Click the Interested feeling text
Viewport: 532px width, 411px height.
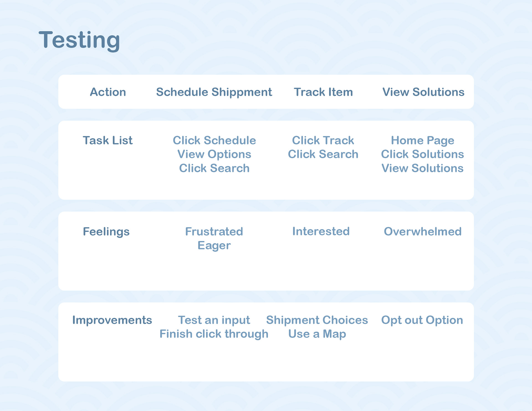(321, 231)
